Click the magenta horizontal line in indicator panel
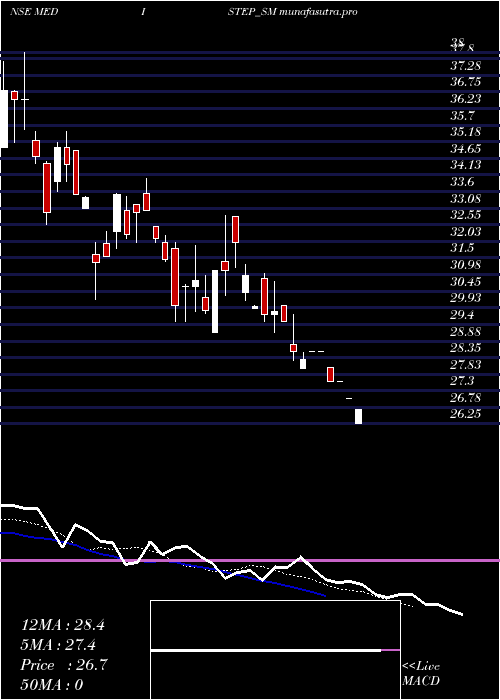The image size is (500, 700). pyautogui.click(x=250, y=560)
